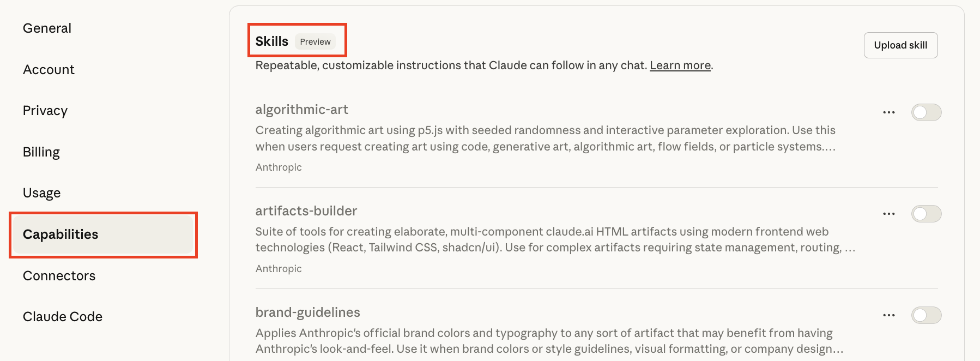
Task: Go to Claude Code settings
Action: 63,317
